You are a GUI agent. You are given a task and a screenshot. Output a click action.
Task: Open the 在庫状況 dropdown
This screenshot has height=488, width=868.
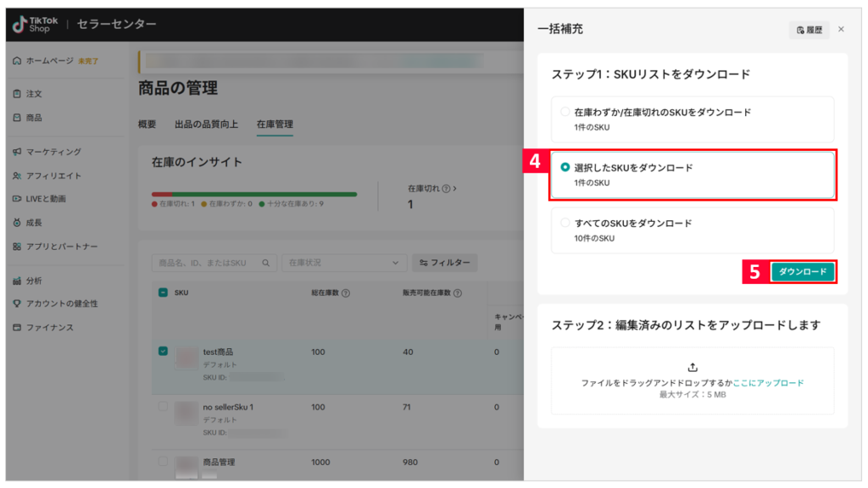click(x=343, y=263)
